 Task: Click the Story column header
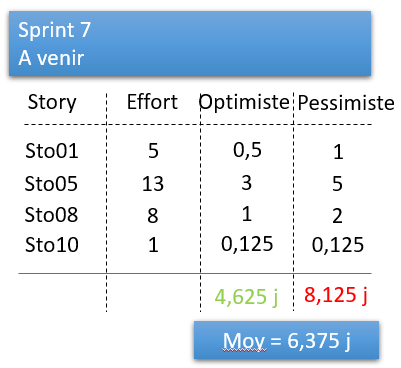(52, 102)
